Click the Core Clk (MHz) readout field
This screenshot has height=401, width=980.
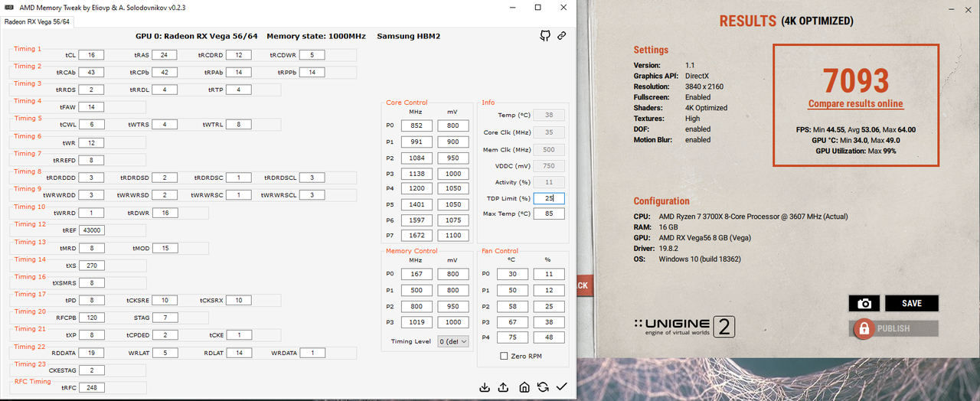pyautogui.click(x=549, y=132)
